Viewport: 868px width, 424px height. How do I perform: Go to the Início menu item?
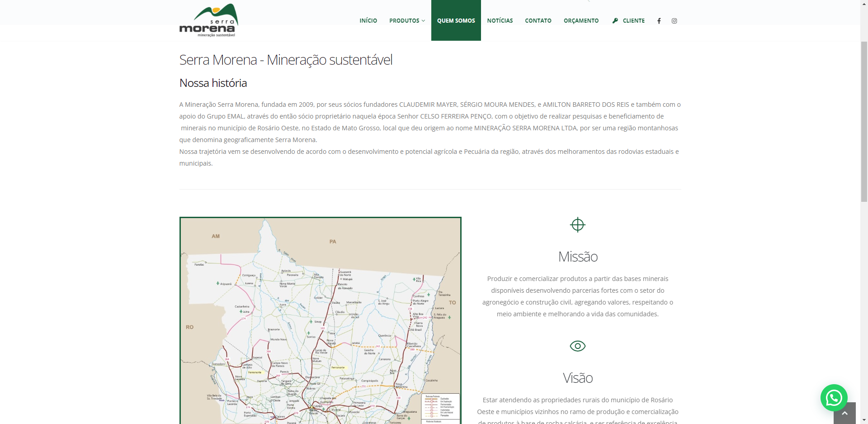[x=368, y=21]
